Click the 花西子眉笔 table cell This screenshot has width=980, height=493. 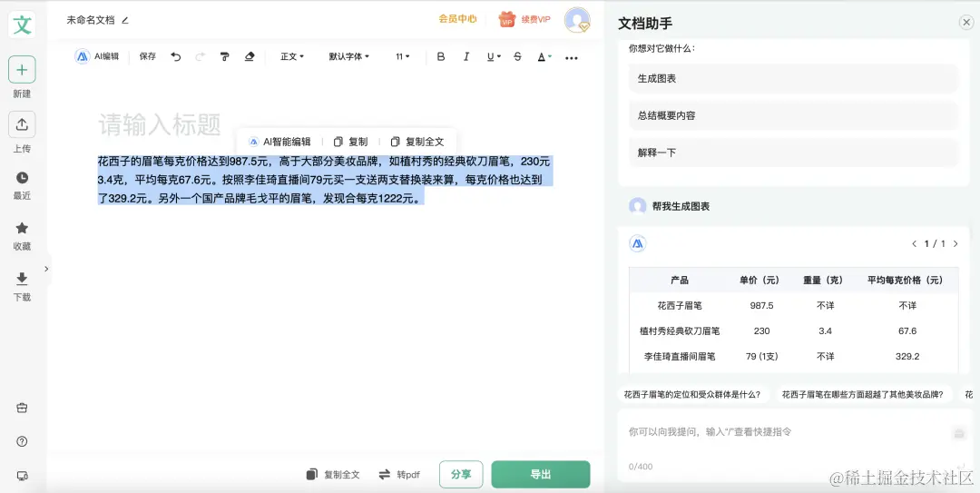[680, 305]
